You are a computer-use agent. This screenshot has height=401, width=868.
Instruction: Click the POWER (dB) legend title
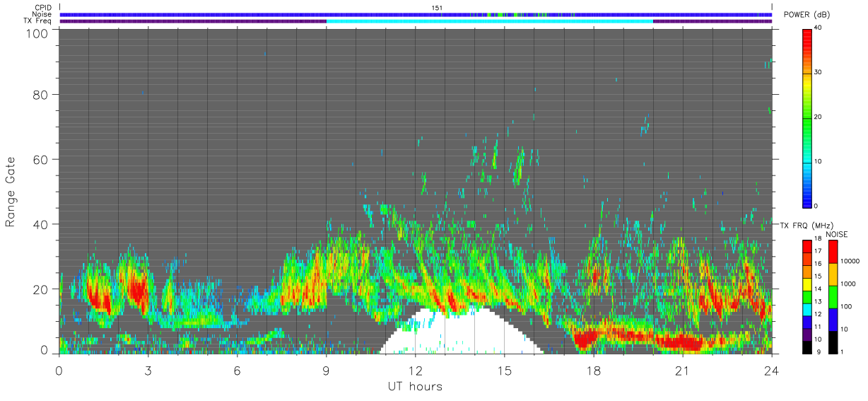[805, 16]
